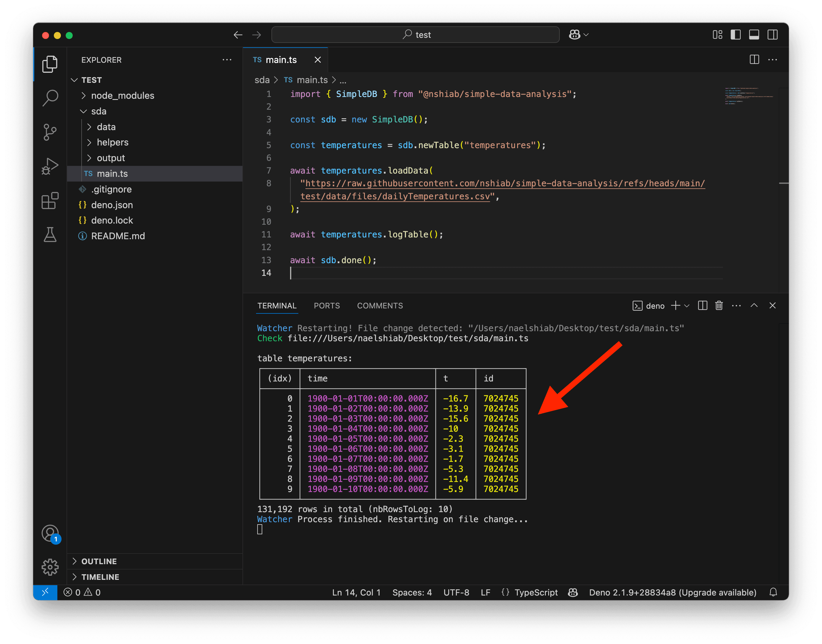Open the Accounts icon with badge
This screenshot has width=822, height=644.
tap(51, 533)
